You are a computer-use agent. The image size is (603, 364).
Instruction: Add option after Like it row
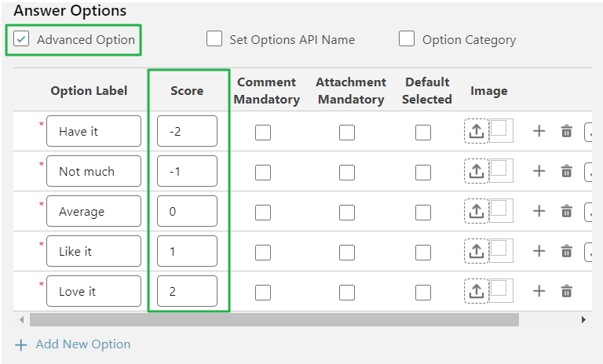[539, 251]
